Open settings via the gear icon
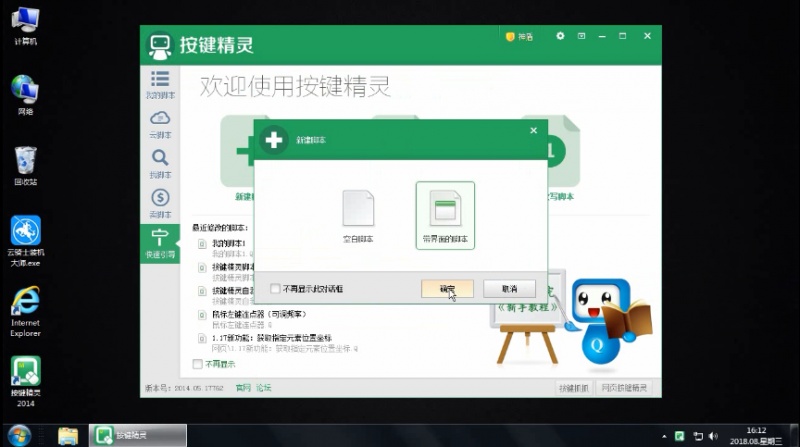The width and height of the screenshot is (800, 447). coord(560,36)
